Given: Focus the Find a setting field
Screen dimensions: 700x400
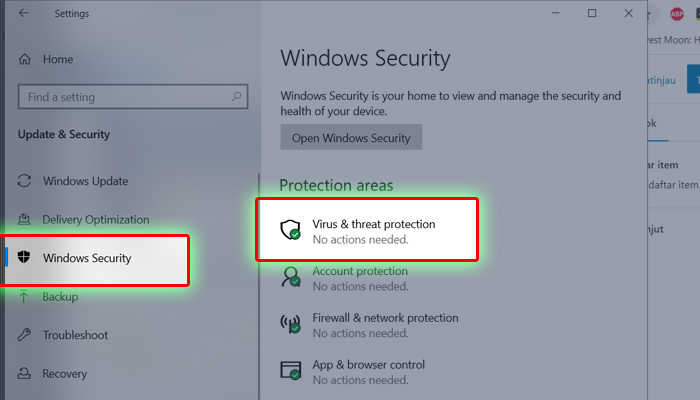Looking at the screenshot, I should (x=133, y=96).
